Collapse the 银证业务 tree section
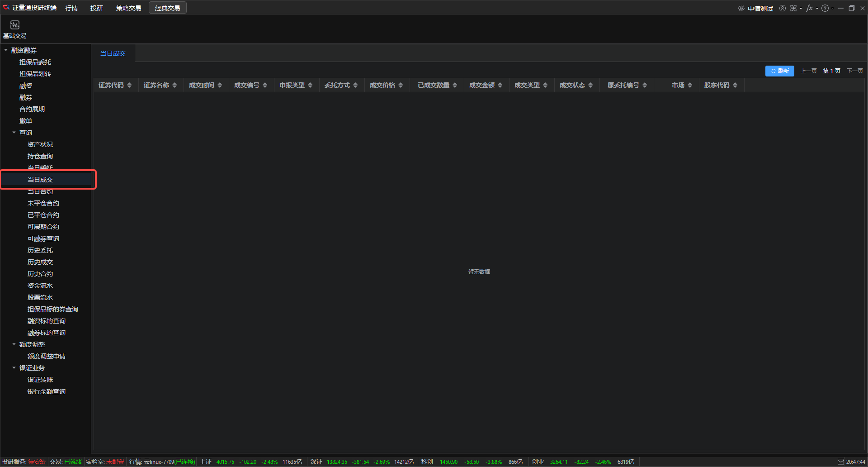Viewport: 868px width, 467px height. tap(14, 368)
